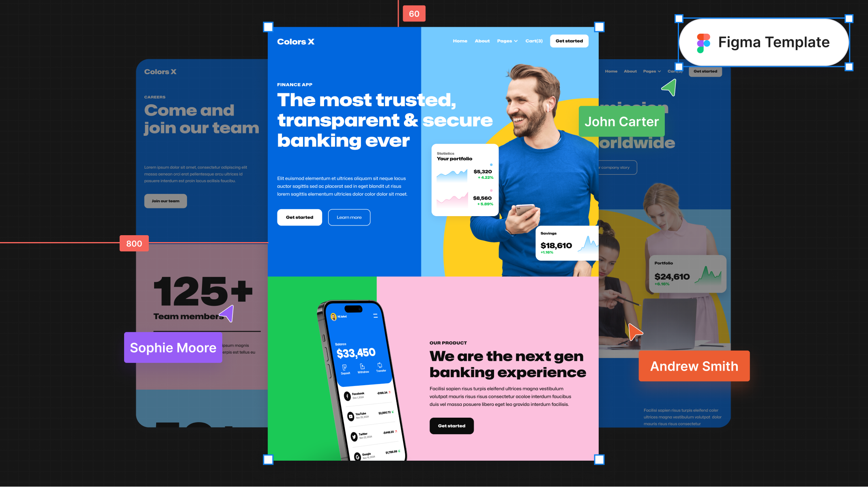This screenshot has height=487, width=868.
Task: Click the Learn more button on homepage
Action: click(x=349, y=217)
